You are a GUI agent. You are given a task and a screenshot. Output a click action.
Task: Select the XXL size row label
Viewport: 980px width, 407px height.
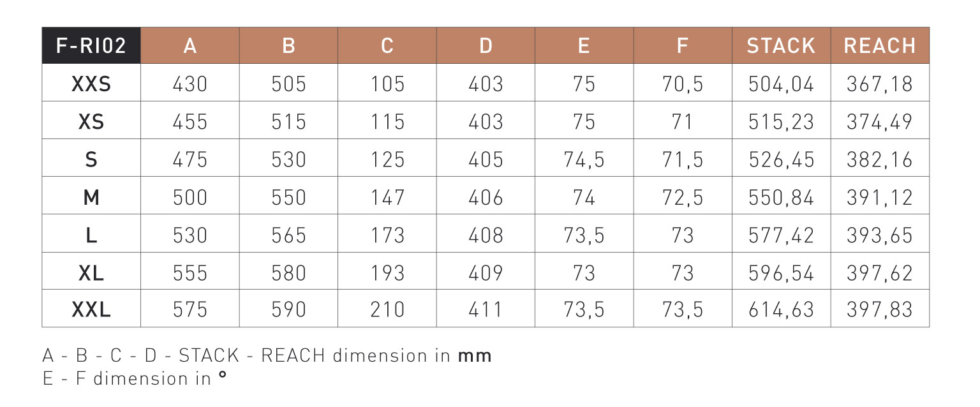point(91,310)
